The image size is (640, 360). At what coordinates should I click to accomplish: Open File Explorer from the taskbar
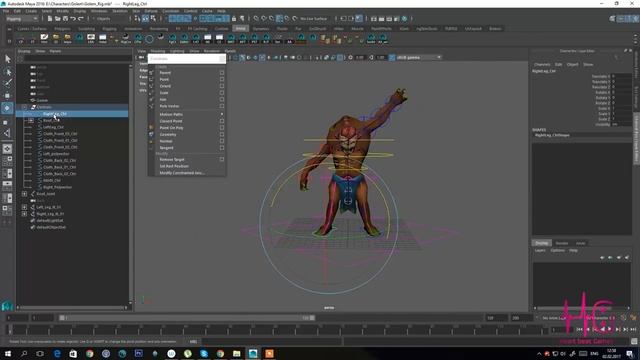pyautogui.click(x=236, y=353)
